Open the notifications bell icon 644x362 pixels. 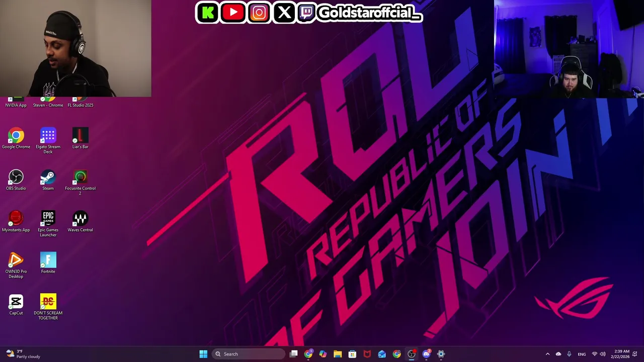635,354
